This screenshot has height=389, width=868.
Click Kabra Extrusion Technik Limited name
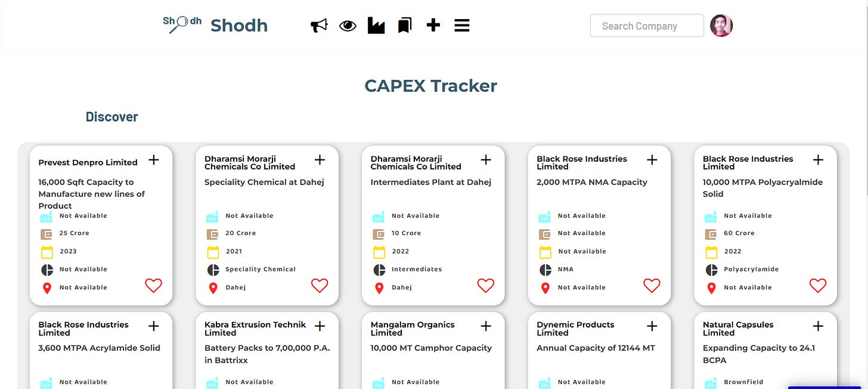coord(255,329)
